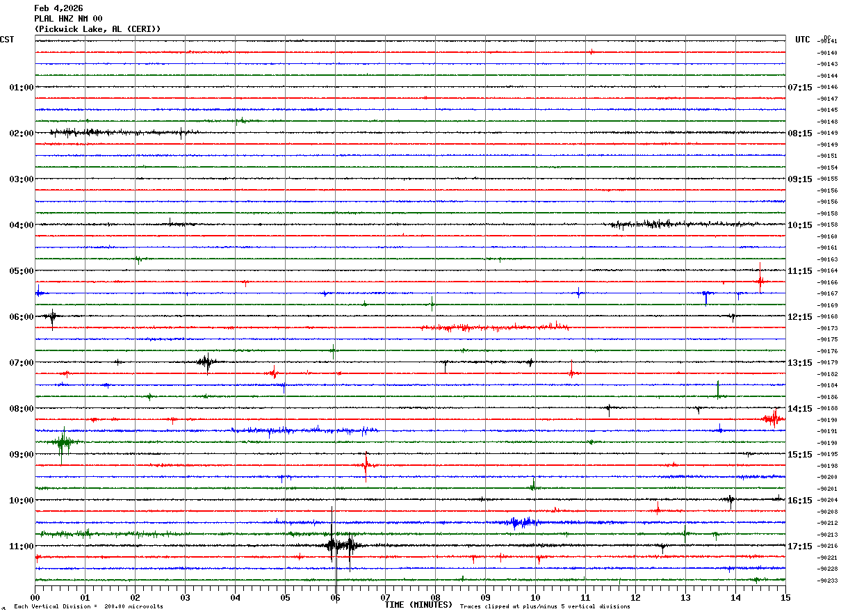This screenshot has height=616, width=841.
Task: Pick the 08:15 UTC time label
Action: [x=800, y=133]
